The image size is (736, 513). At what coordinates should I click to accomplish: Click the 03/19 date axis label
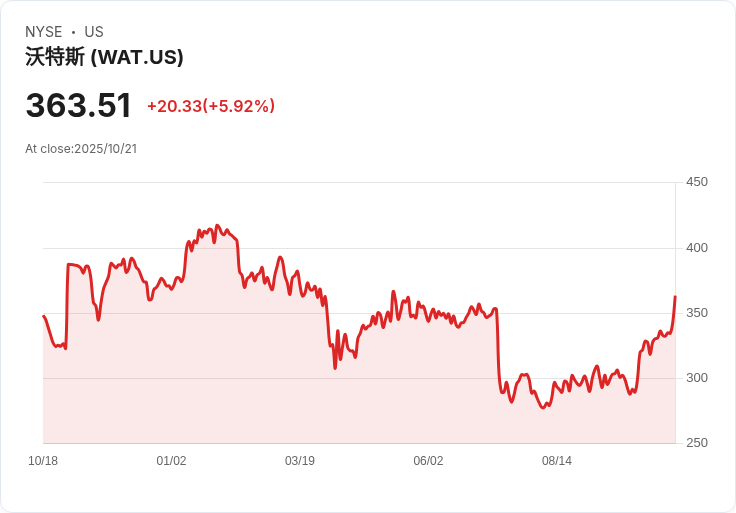pyautogui.click(x=299, y=461)
